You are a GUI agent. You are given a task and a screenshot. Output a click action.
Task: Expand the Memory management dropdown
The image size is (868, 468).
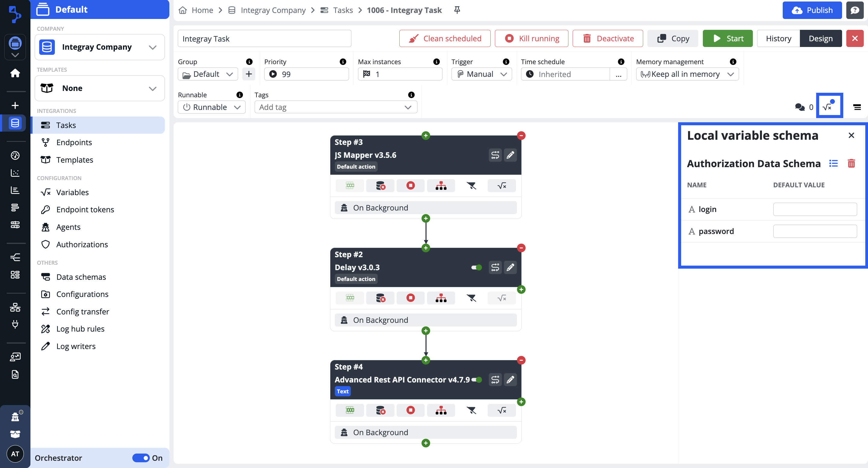click(x=687, y=74)
